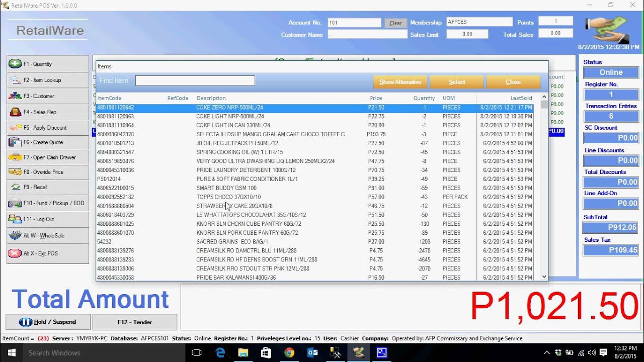Screen dimensions: 644x362
Task: Click the RefCode column header
Action: (178, 98)
